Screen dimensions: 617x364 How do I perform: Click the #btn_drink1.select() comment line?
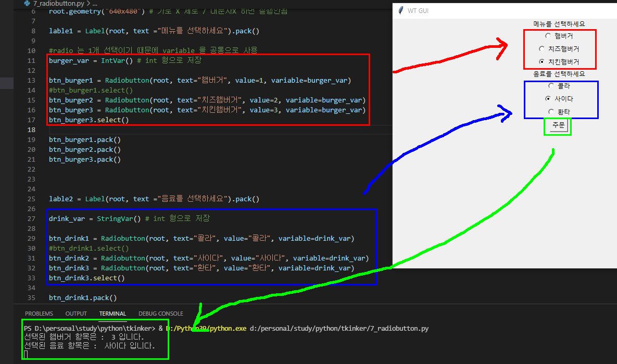[x=89, y=249]
